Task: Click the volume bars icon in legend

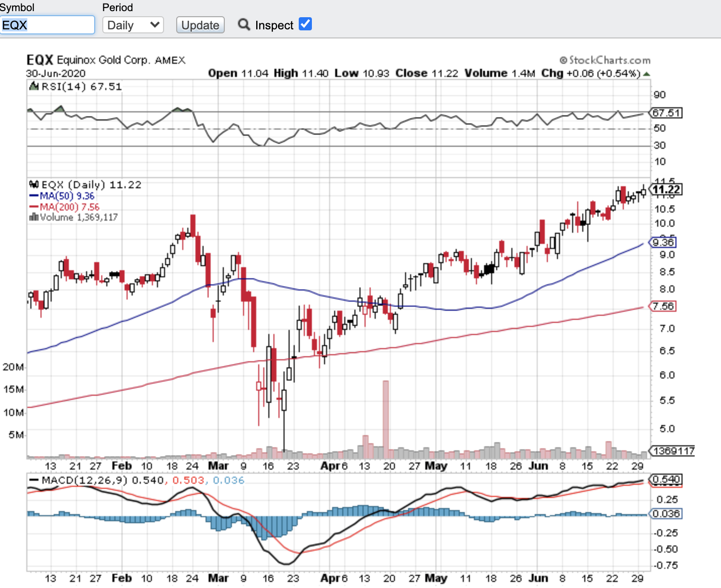Action: tap(34, 217)
